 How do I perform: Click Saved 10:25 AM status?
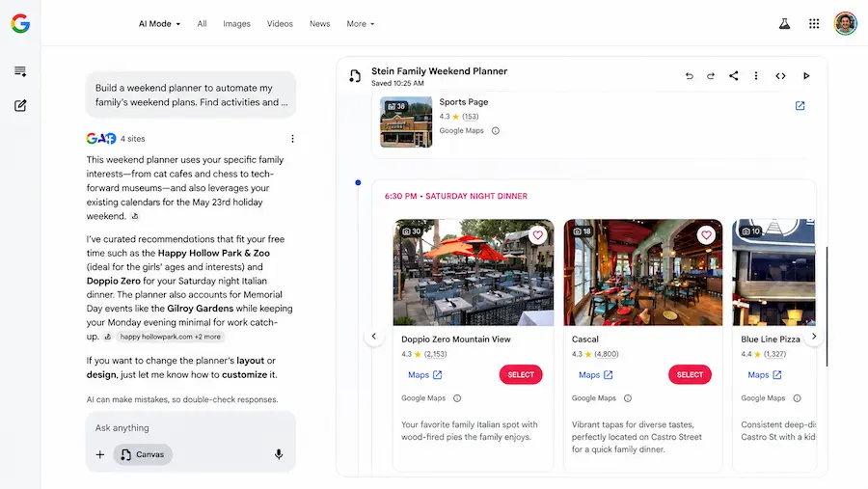click(397, 84)
